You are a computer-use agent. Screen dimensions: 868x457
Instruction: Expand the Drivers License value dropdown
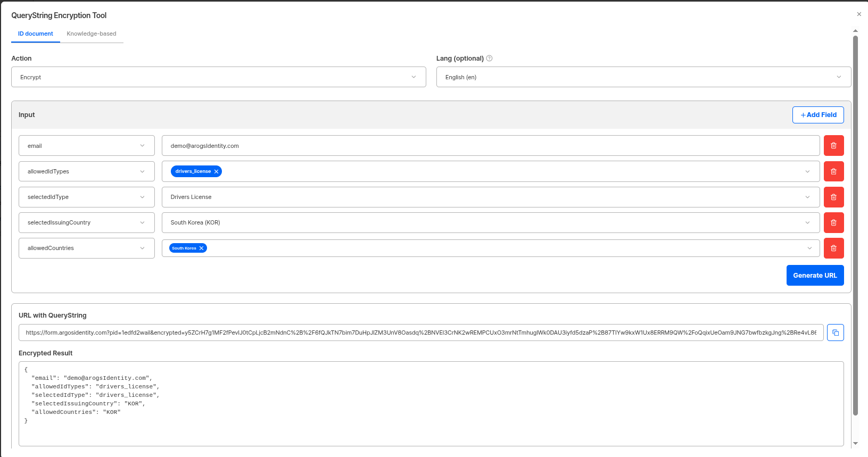click(491, 197)
